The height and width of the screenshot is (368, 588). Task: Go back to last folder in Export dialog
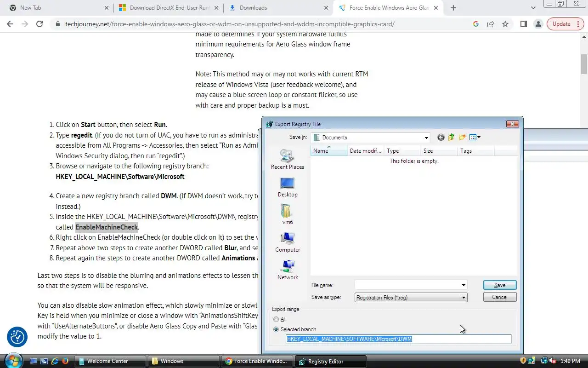pyautogui.click(x=441, y=137)
